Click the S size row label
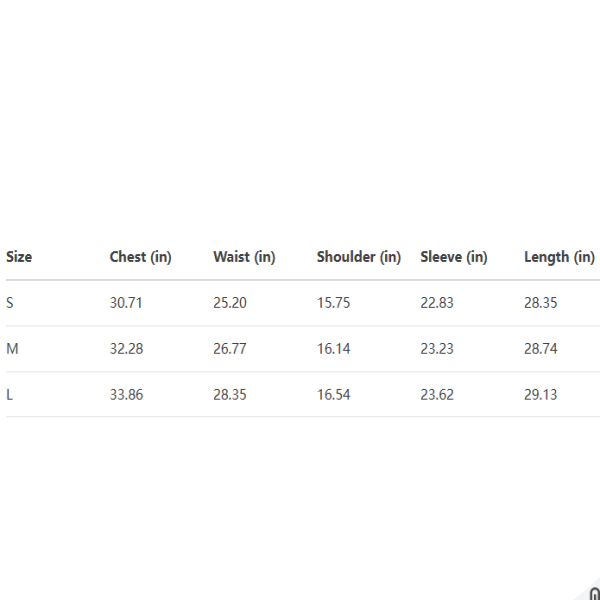 [10, 303]
